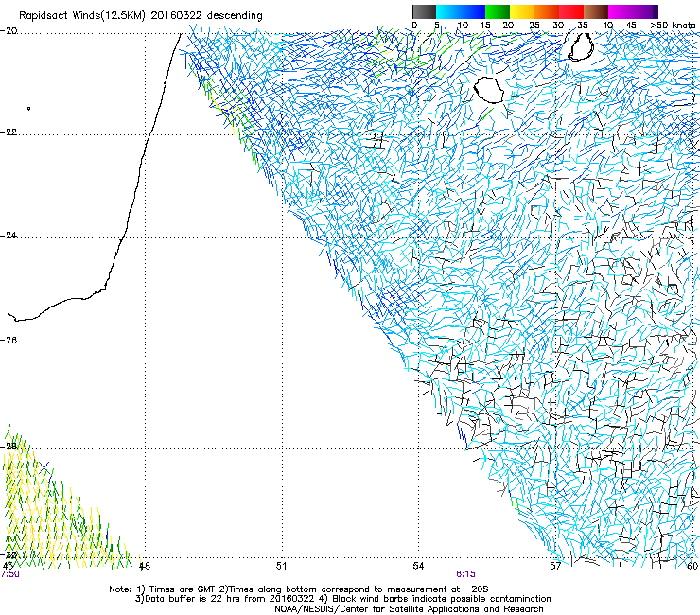The height and width of the screenshot is (615, 700).
Task: Click the '40' label under the color scale
Action: pyautogui.click(x=607, y=26)
